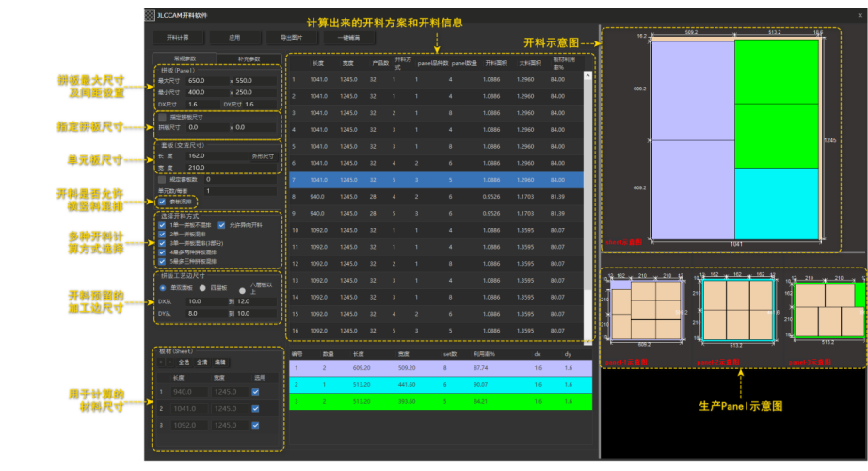Toggle the 允许异向开料 checkbox

click(x=221, y=225)
